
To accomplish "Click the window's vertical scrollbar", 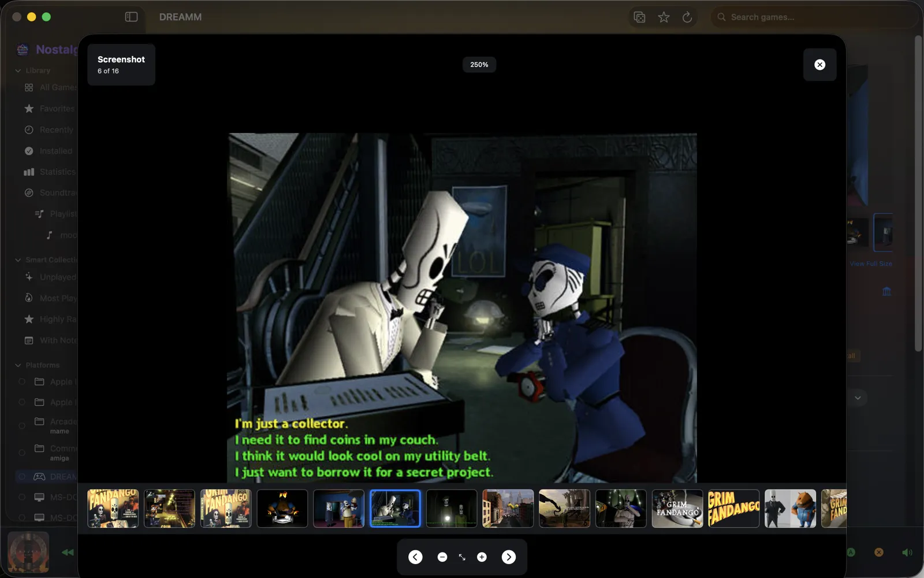I will (918, 194).
